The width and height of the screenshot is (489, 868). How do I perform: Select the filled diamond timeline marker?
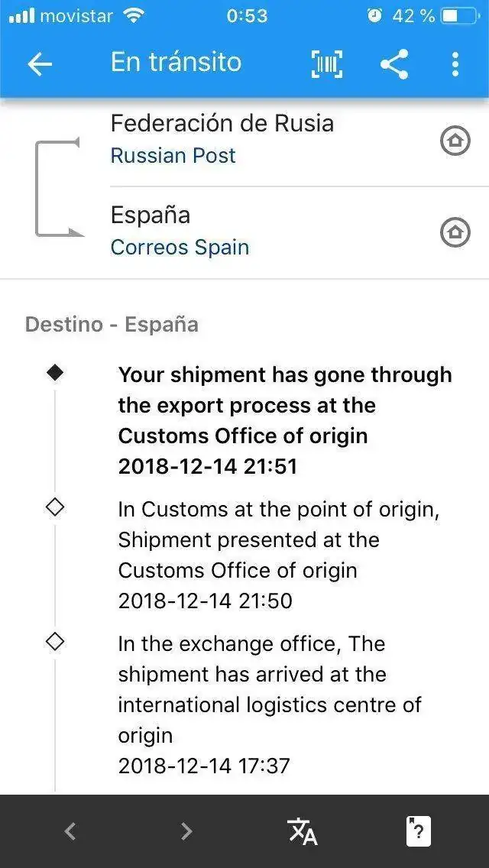[x=55, y=373]
